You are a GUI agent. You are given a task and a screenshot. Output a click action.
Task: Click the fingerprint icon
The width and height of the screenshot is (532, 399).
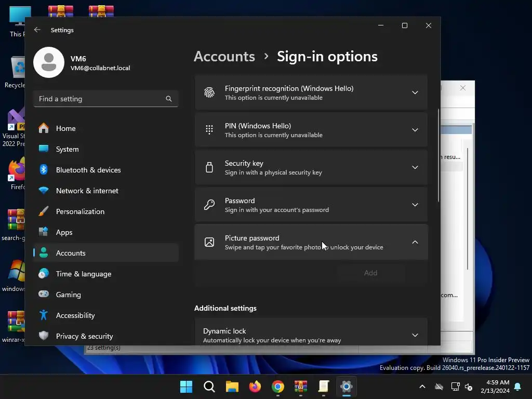tap(209, 92)
